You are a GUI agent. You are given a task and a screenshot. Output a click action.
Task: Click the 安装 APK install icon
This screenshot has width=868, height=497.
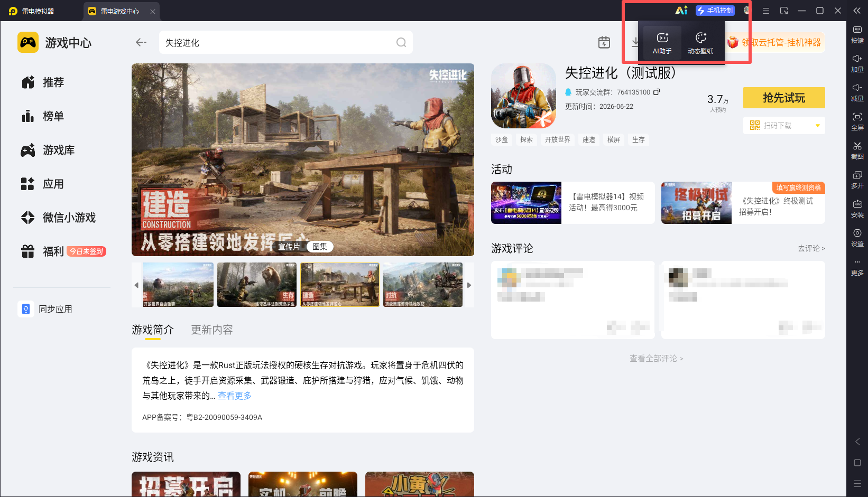[x=857, y=209]
